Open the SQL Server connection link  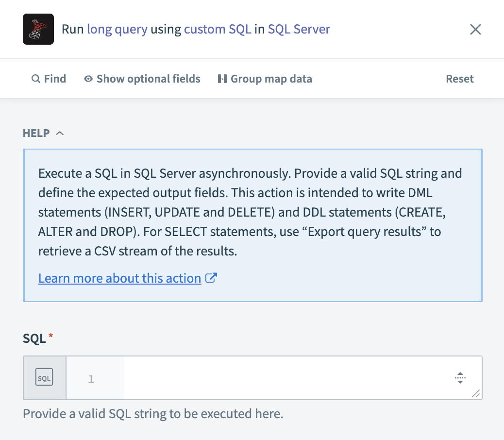pyautogui.click(x=298, y=29)
